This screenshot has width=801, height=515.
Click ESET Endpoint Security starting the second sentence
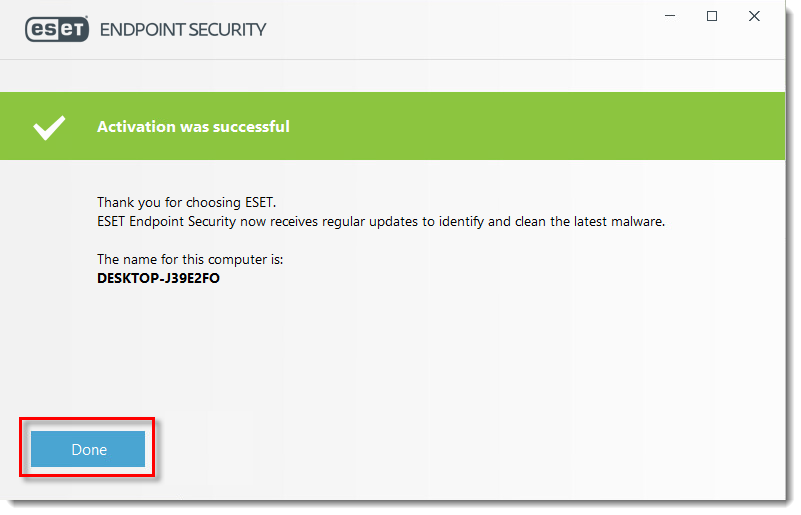click(x=167, y=223)
